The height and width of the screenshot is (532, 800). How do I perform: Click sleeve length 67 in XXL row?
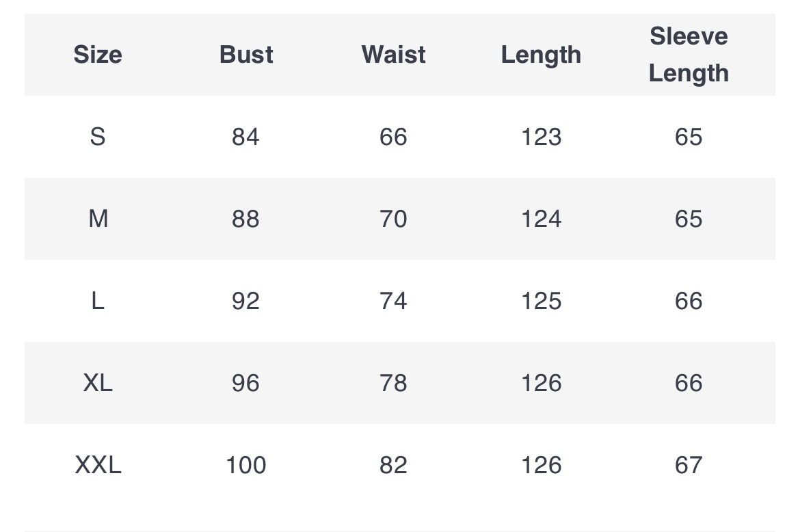point(689,465)
